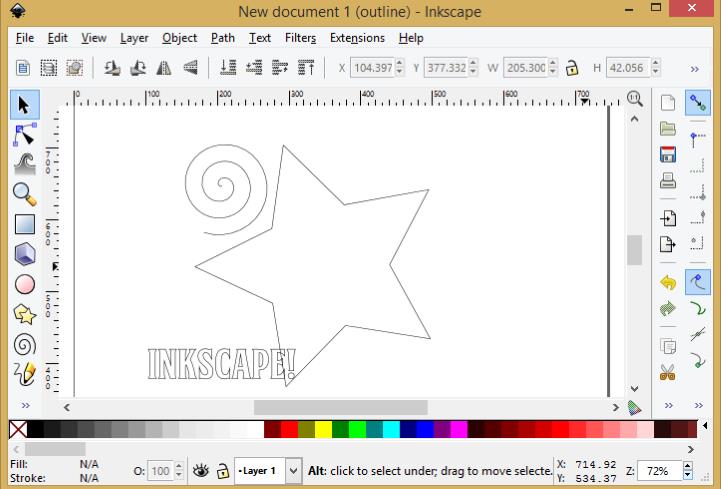
Task: Select the Spiral tool
Action: [24, 344]
